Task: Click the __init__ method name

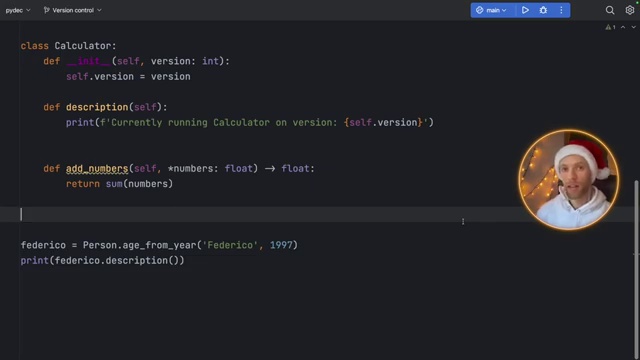Action: 89,61
